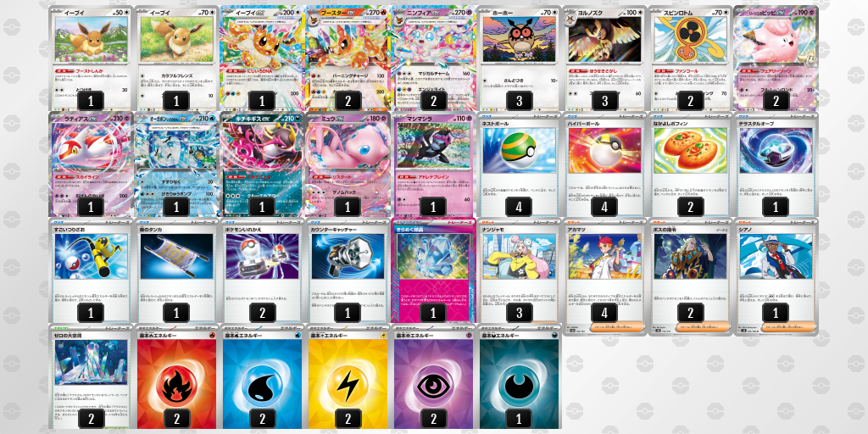Select the Hyper Ball trainer card
The height and width of the screenshot is (434, 868).
604,164
